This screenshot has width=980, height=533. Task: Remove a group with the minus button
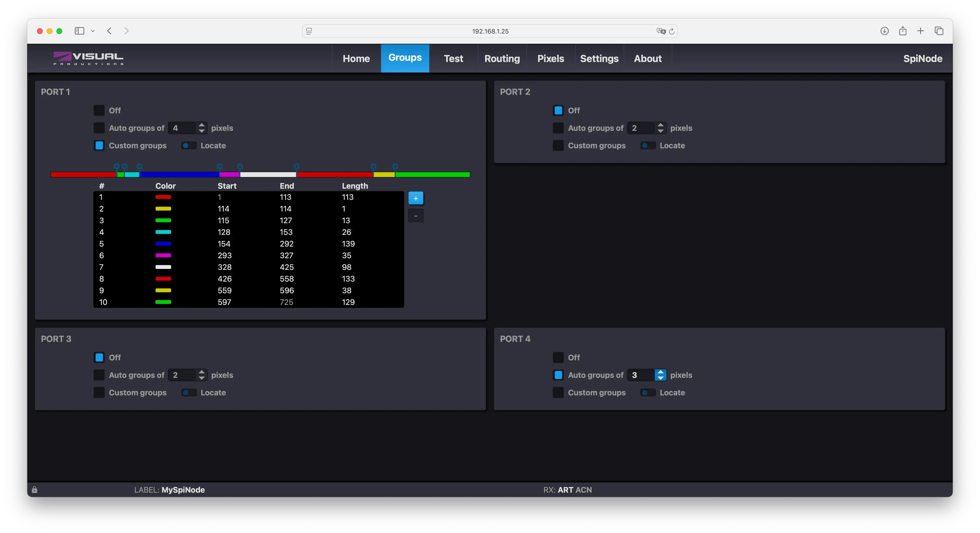point(415,215)
